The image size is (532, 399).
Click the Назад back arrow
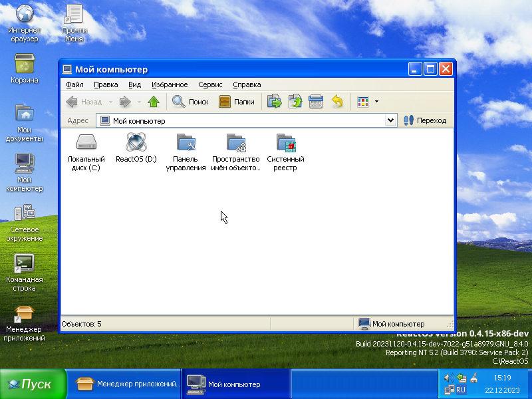(85, 102)
